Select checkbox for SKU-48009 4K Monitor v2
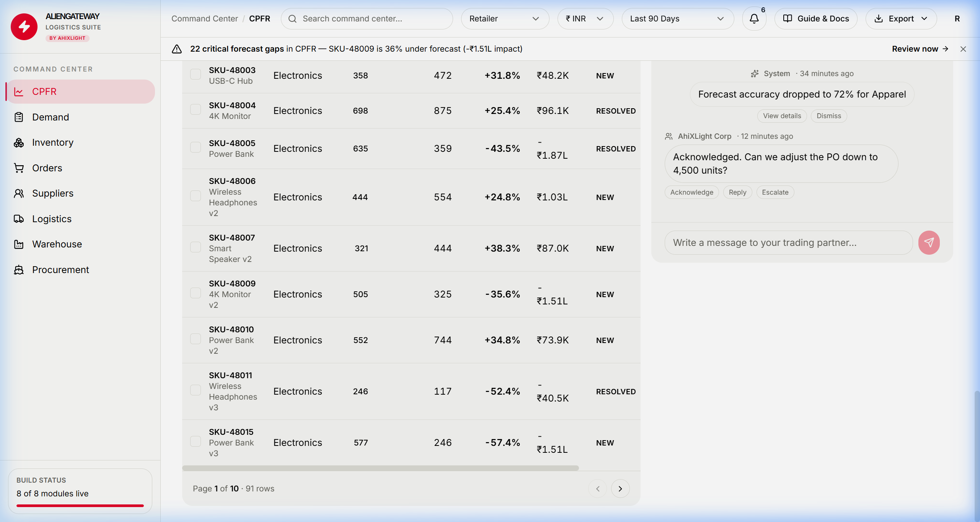Screen dimensions: 980x522 click(x=196, y=293)
